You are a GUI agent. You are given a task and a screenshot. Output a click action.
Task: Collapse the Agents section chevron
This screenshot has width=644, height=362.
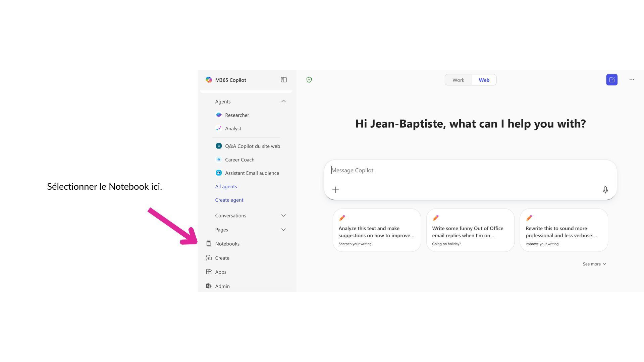click(x=283, y=101)
